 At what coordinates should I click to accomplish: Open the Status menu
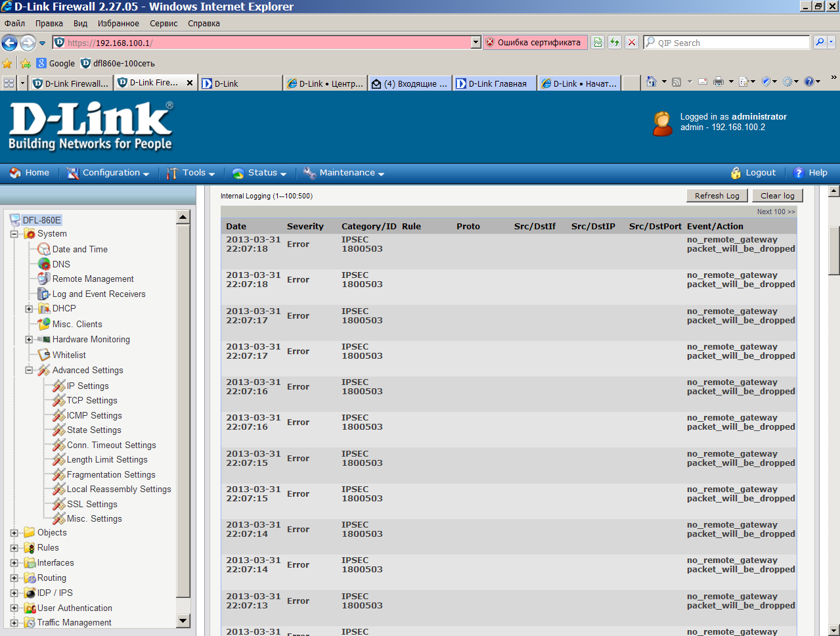tap(259, 173)
